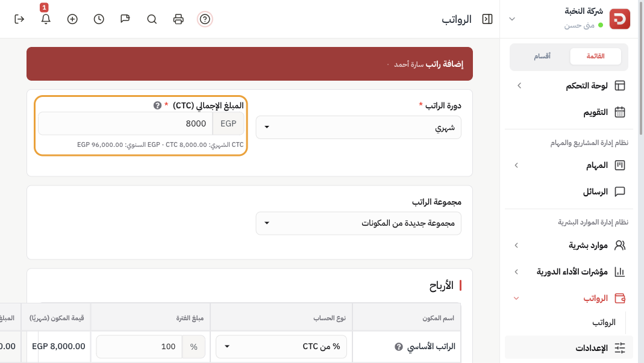Open the help question mark icon
644x363 pixels.
(205, 19)
